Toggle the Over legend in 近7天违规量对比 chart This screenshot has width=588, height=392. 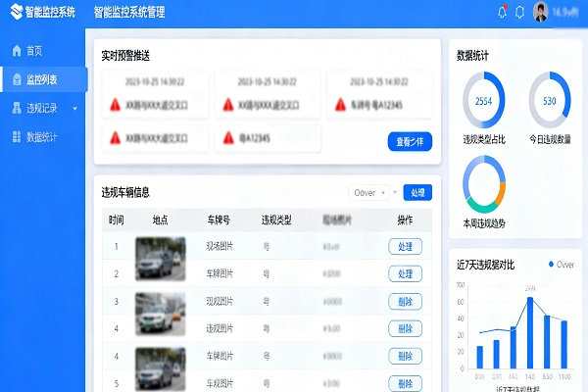coord(560,265)
